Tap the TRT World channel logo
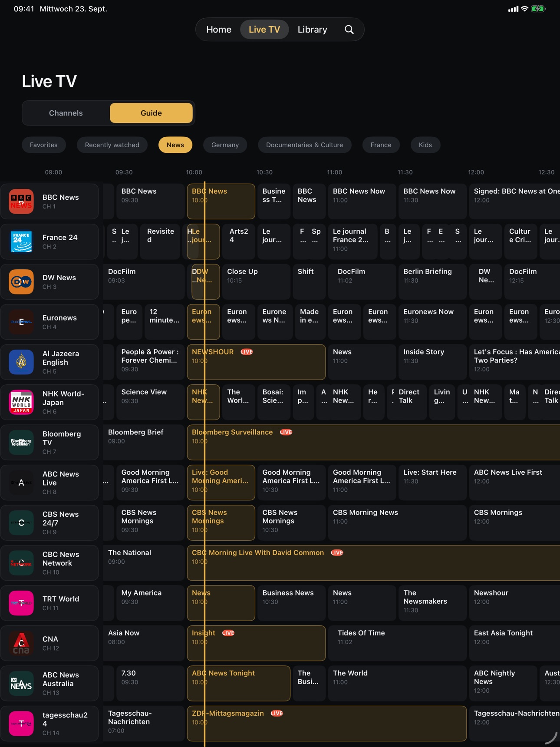The height and width of the screenshot is (747, 560). coord(21,603)
